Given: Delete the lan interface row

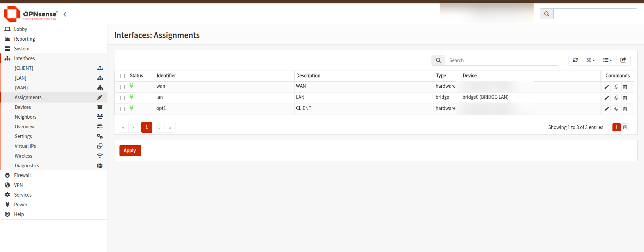Looking at the screenshot, I should pyautogui.click(x=625, y=98).
